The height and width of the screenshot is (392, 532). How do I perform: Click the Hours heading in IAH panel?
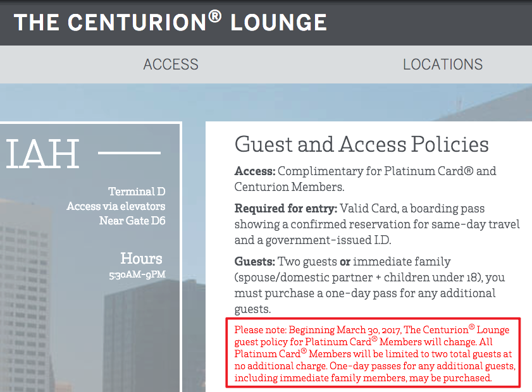(141, 259)
